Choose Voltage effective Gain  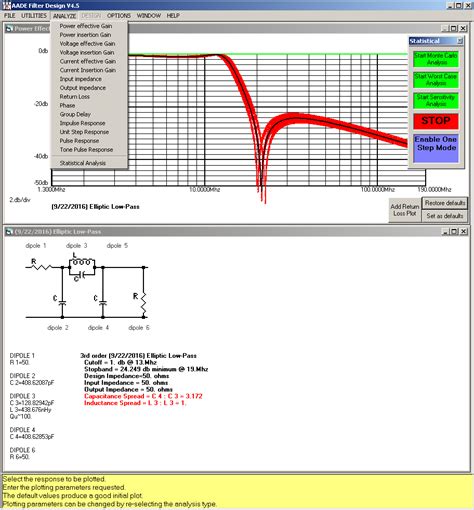(x=87, y=44)
